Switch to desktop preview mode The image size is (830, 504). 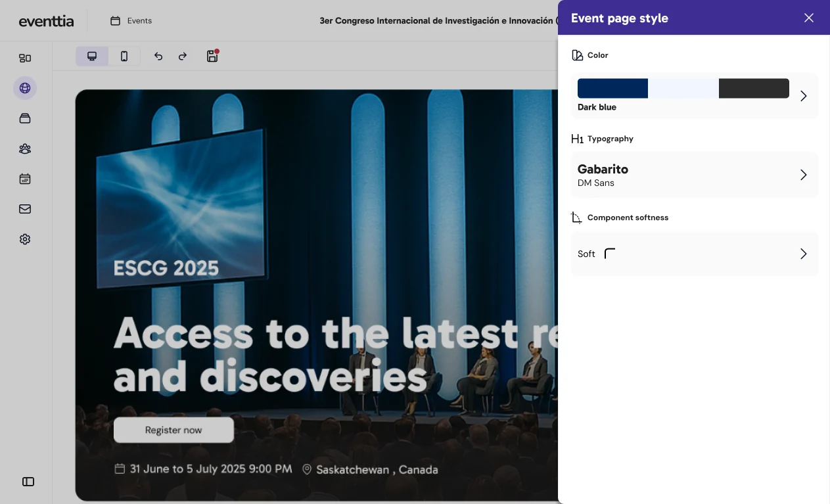(92, 57)
